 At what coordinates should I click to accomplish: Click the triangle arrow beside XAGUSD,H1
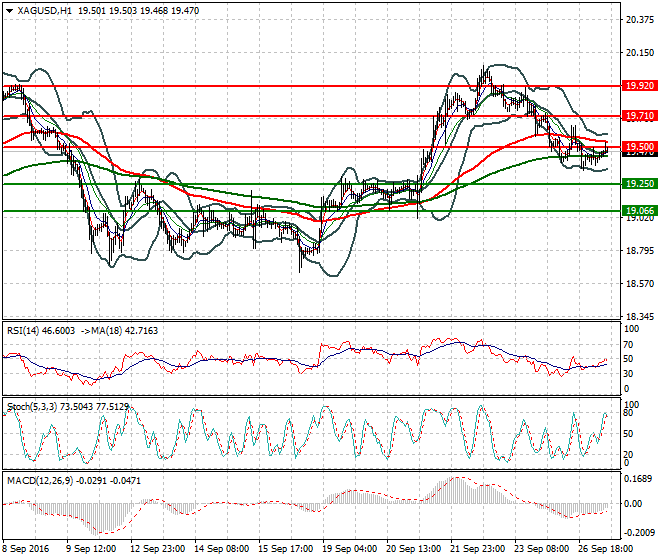click(x=9, y=11)
